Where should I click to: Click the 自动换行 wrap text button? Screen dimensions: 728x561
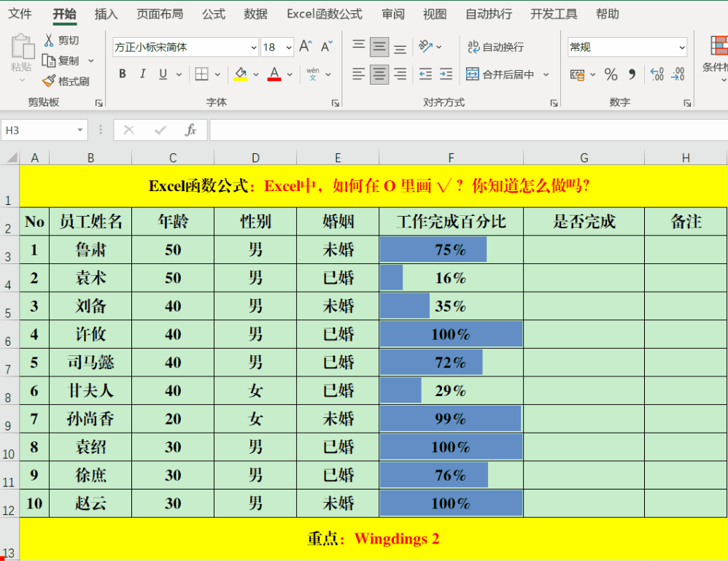(495, 47)
